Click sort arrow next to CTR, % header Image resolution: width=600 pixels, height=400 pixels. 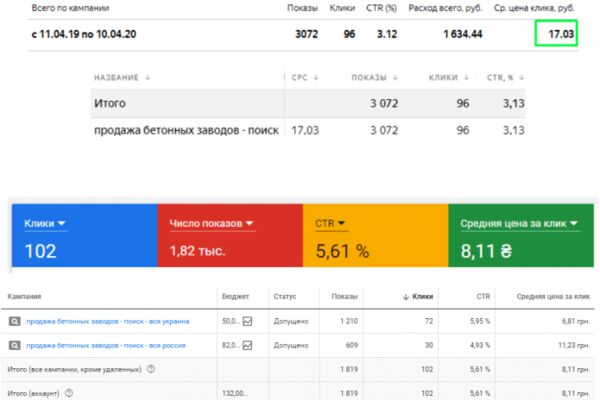click(x=522, y=78)
